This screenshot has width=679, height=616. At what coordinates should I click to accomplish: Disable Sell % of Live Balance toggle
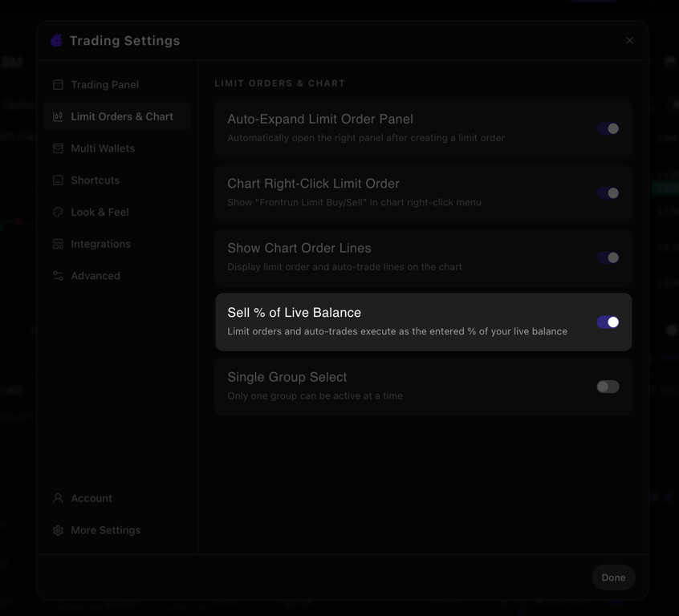click(608, 322)
